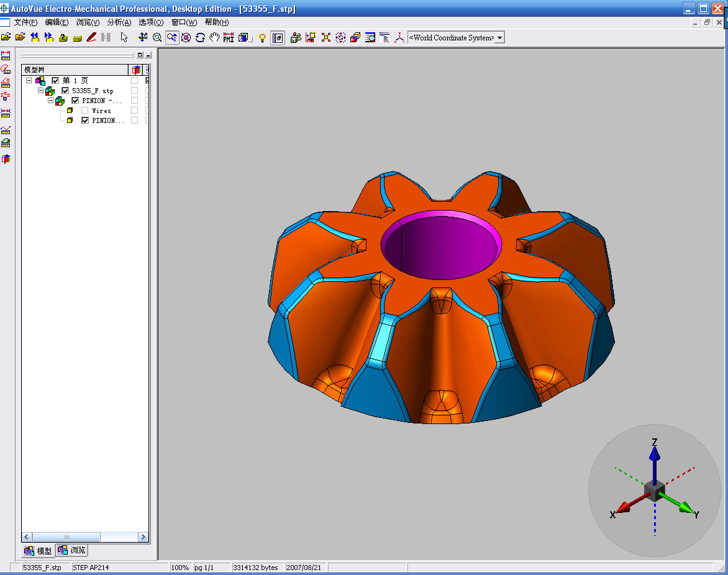Click model tree scrollbar right arrow
The image size is (728, 575).
(143, 537)
